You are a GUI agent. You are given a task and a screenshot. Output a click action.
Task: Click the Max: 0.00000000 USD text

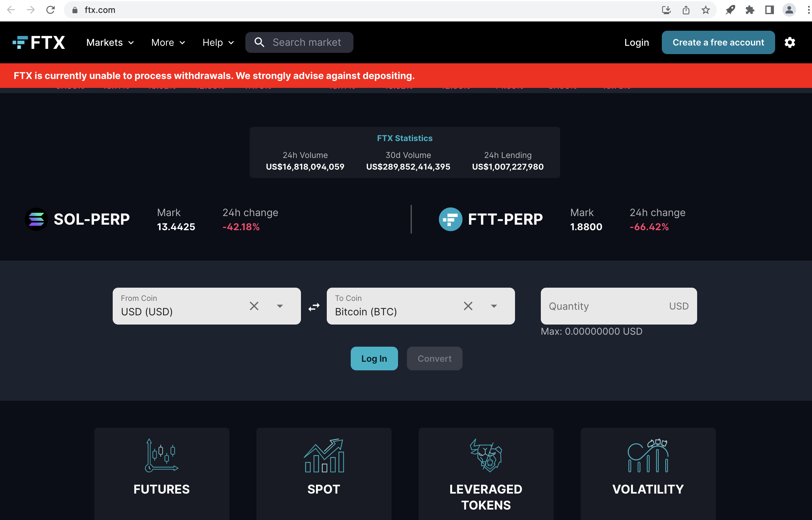pos(591,331)
